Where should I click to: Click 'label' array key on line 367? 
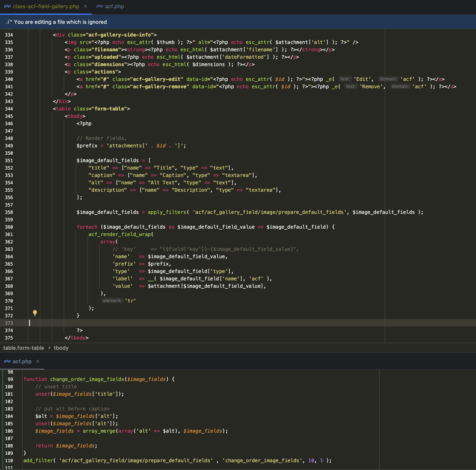click(122, 279)
